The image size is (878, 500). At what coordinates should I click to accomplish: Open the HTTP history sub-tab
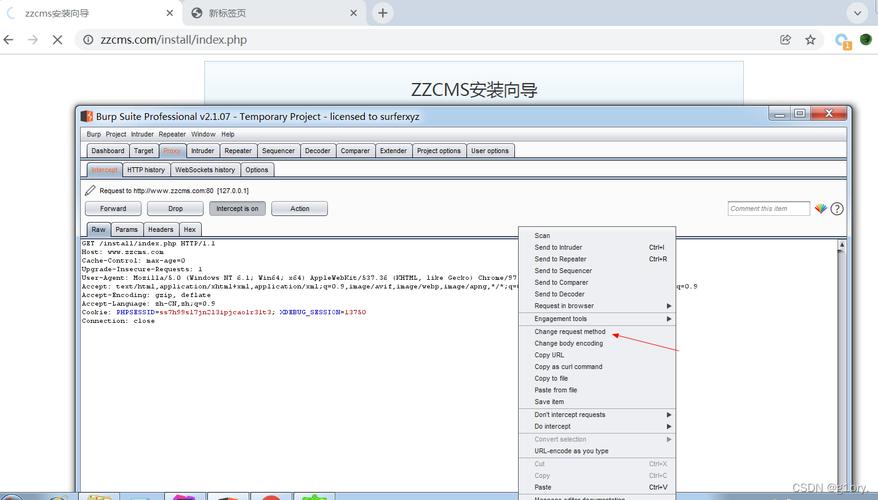[146, 170]
